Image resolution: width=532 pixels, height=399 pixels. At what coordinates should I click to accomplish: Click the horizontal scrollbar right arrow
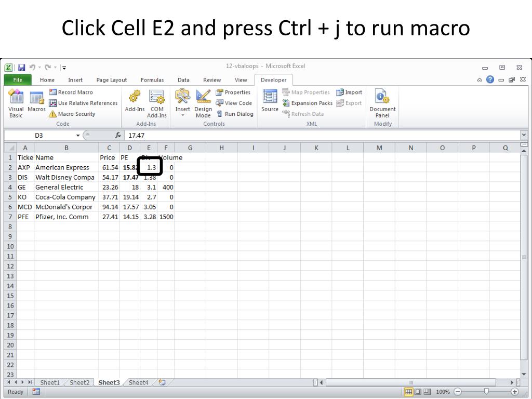pyautogui.click(x=512, y=382)
